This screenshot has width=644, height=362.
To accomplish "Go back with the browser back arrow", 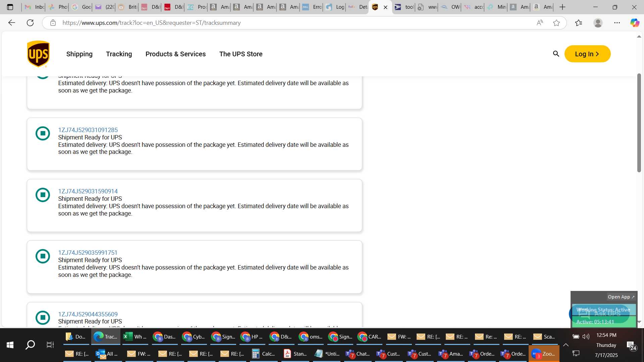I will (x=12, y=23).
